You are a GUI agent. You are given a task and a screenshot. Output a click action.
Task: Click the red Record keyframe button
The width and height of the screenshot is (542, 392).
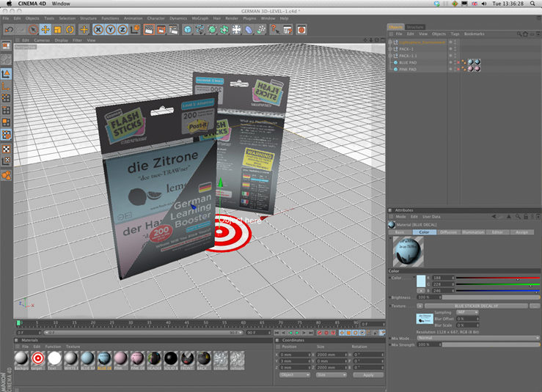pyautogui.click(x=320, y=333)
